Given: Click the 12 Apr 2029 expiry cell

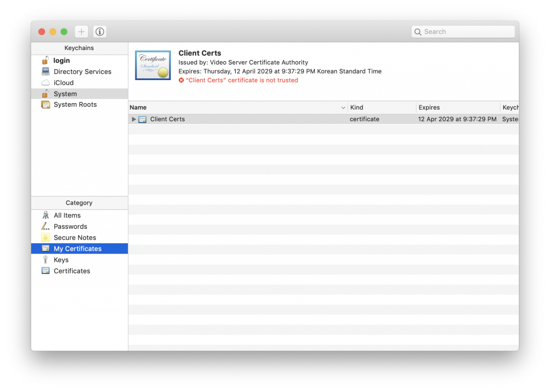Looking at the screenshot, I should pos(457,119).
